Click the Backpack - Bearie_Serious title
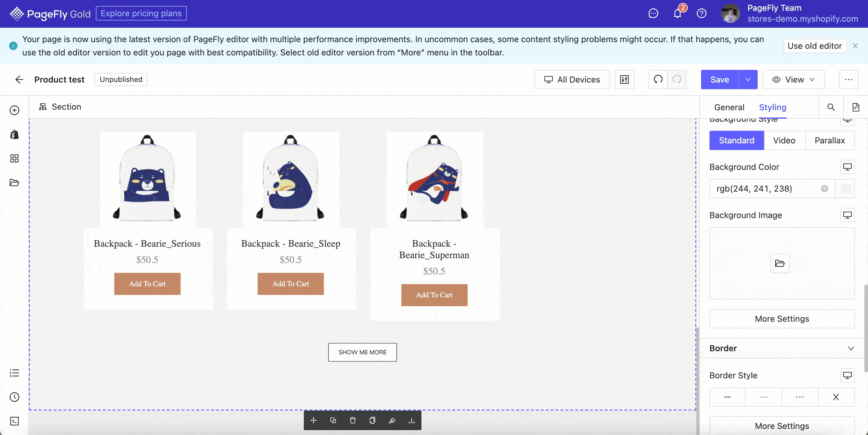The height and width of the screenshot is (435, 868). tap(147, 243)
